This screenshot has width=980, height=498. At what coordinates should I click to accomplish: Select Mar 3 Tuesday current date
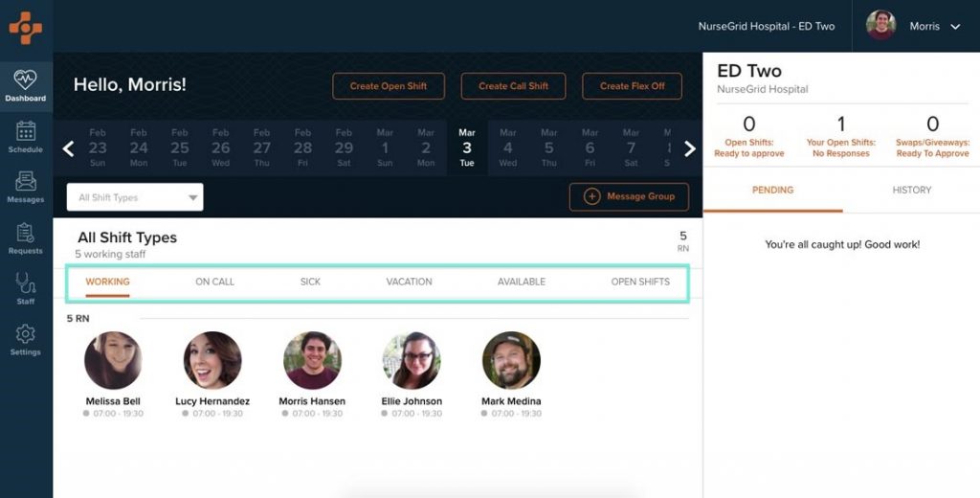tap(467, 147)
